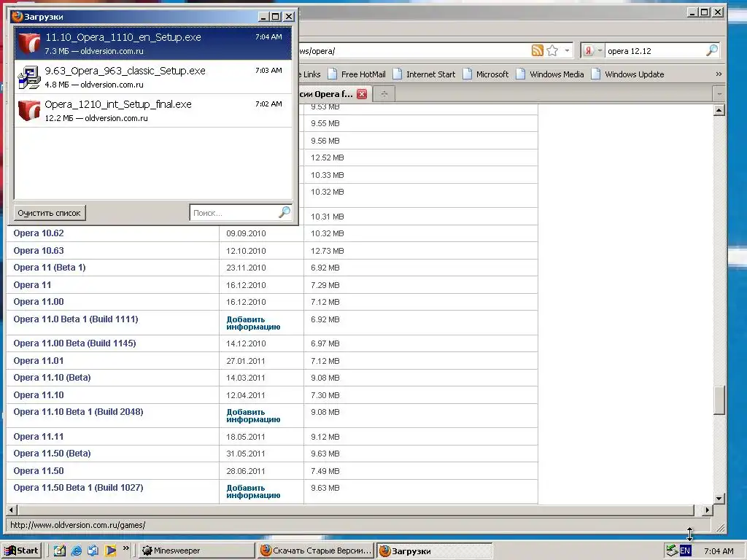747x560 pixels.
Task: Click the Windows Media Player quick launch icon
Action: [x=110, y=551]
